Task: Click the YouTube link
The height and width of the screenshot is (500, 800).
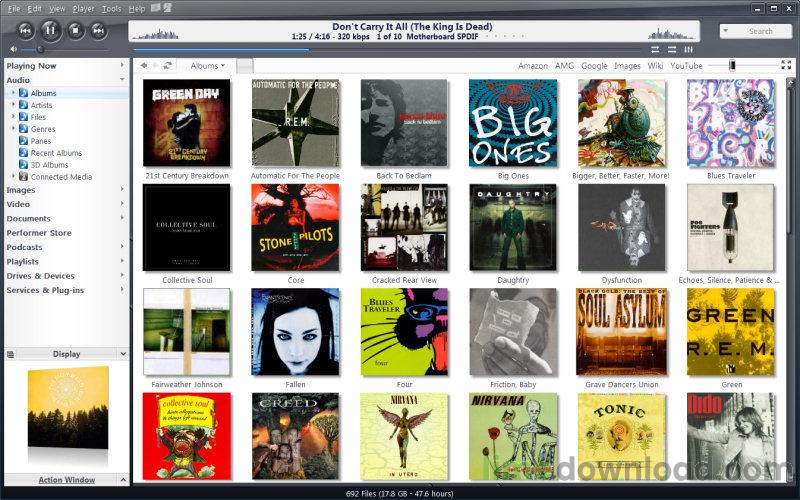Action: pos(686,66)
